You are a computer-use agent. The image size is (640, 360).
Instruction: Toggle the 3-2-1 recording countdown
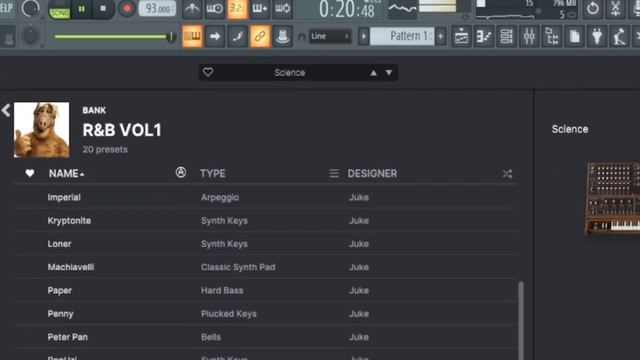coord(237,9)
